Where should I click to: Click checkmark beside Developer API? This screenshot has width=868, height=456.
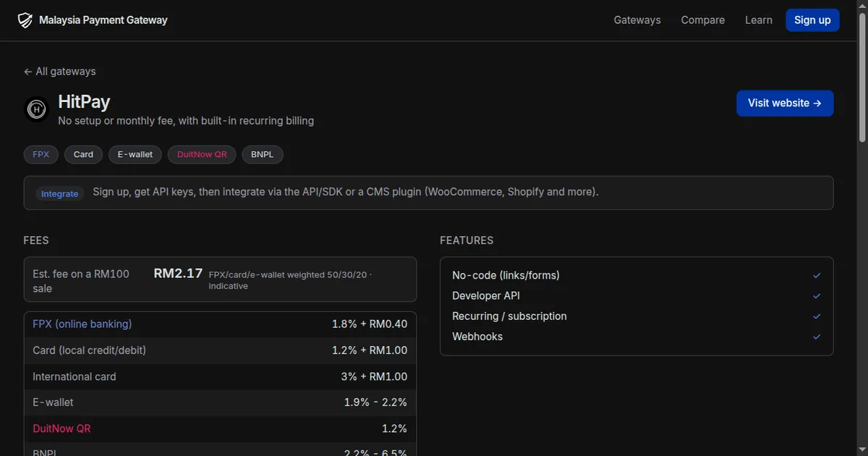(817, 296)
